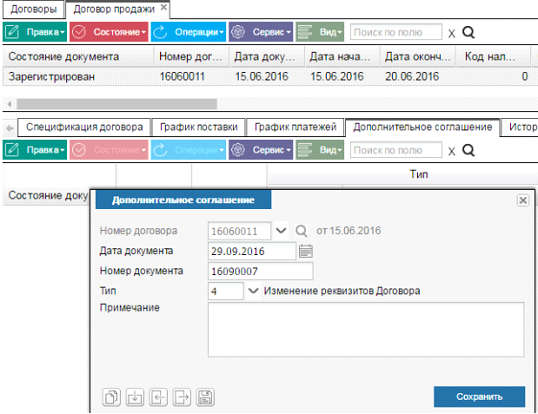The height and width of the screenshot is (414, 538).
Task: Click the Примечание text area
Action: 366,330
